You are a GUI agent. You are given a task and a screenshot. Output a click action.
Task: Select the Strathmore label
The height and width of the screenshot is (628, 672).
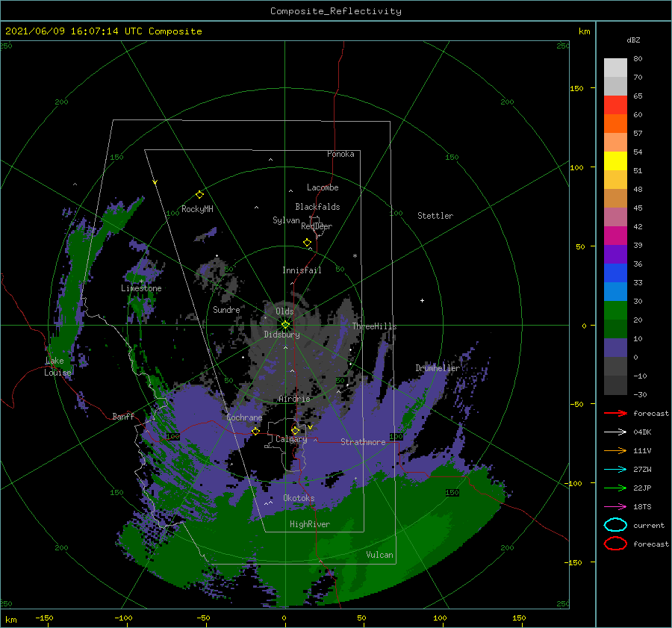pyautogui.click(x=363, y=442)
